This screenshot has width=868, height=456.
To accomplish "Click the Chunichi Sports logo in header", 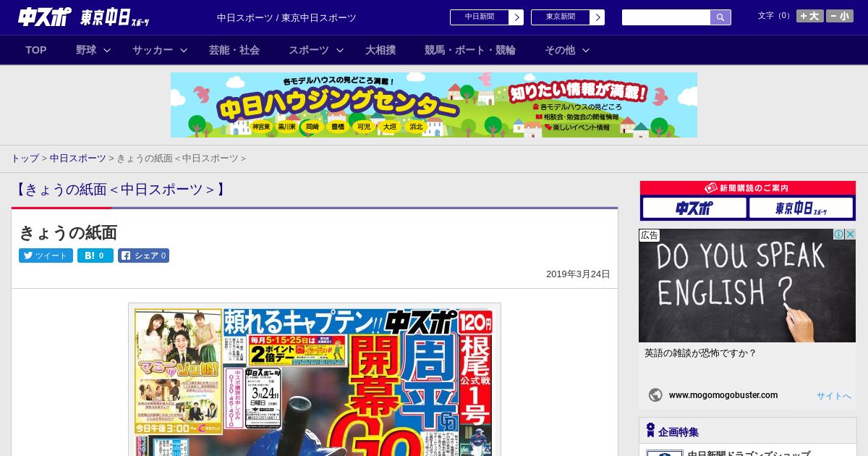I will click(x=45, y=17).
